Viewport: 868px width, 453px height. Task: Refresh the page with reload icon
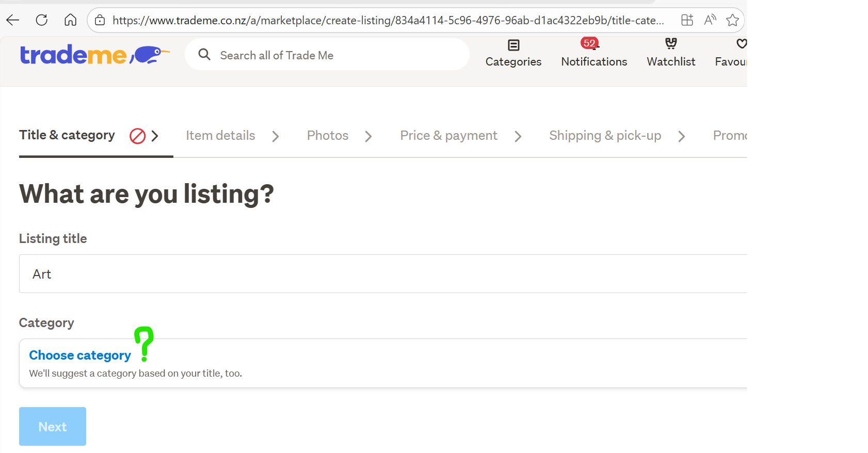click(42, 20)
